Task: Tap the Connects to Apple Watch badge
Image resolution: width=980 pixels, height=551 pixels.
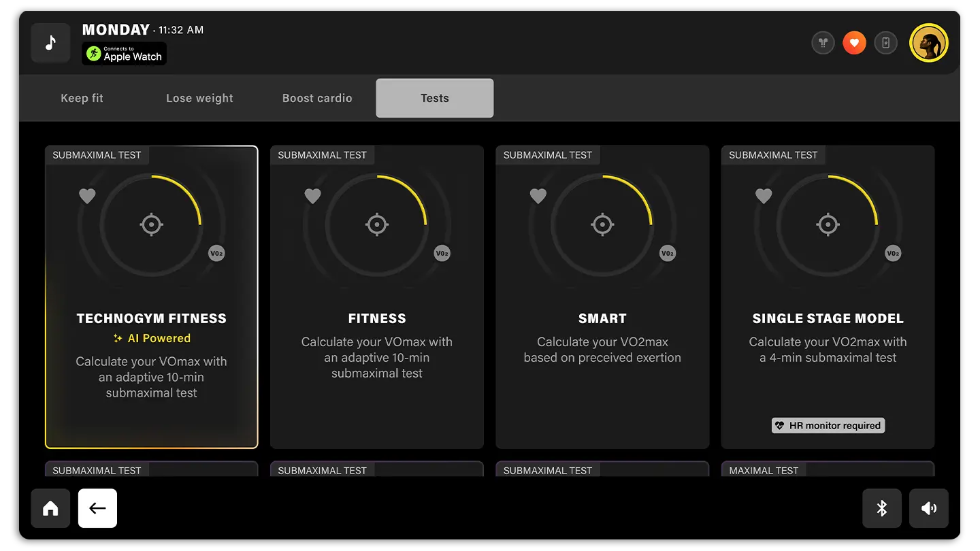Action: pos(125,54)
